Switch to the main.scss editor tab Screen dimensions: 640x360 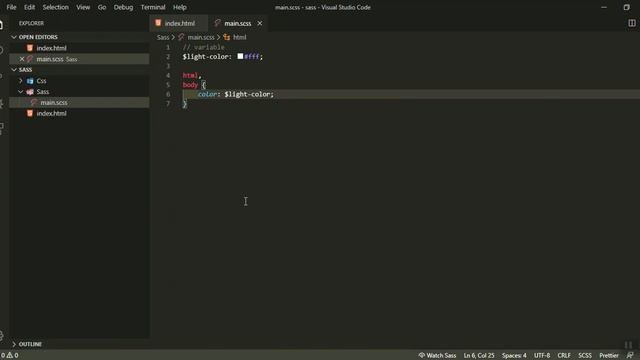coord(238,23)
